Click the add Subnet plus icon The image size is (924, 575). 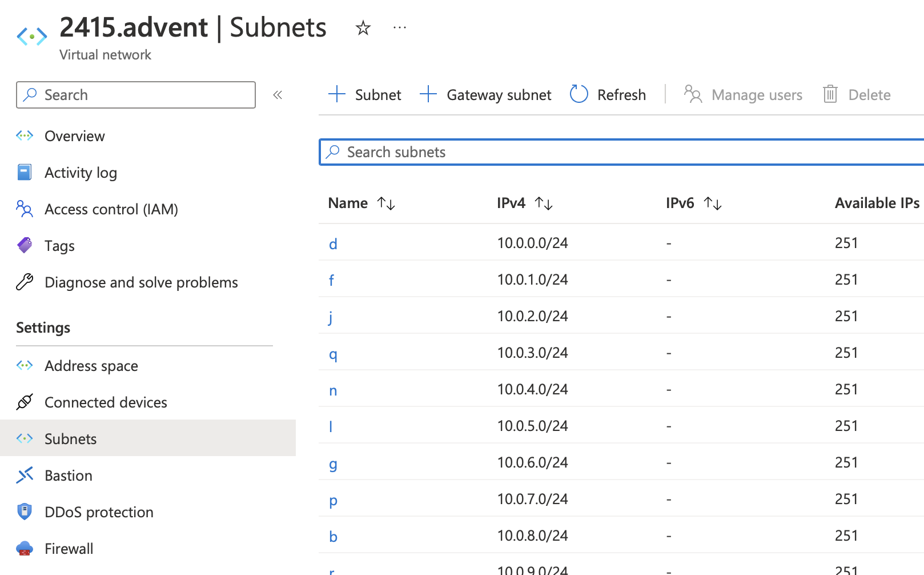point(337,94)
